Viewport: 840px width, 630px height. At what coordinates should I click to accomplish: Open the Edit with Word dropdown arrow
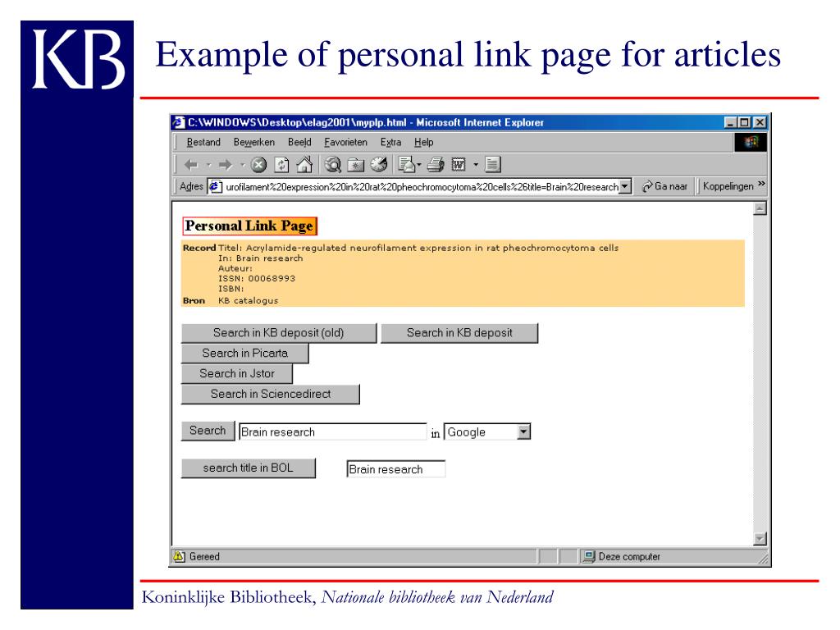coord(476,164)
